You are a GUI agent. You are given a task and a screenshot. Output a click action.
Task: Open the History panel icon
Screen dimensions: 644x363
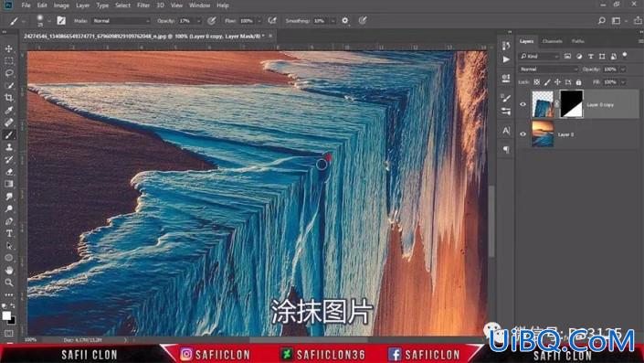click(506, 46)
